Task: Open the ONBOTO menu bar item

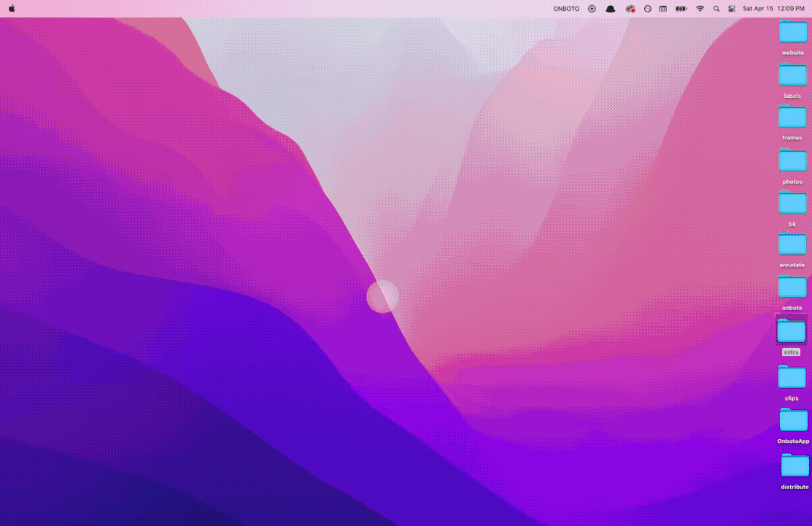Action: click(x=566, y=9)
